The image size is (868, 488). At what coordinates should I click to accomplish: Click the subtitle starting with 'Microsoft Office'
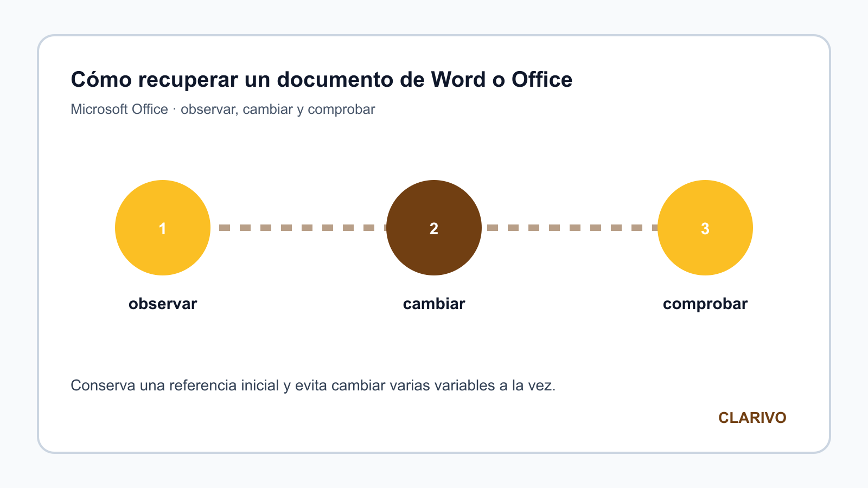(x=223, y=110)
